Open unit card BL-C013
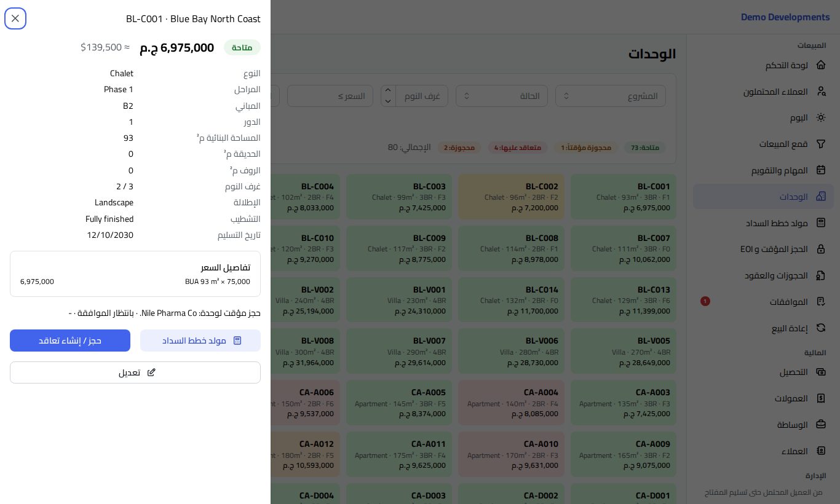This screenshot has height=504, width=840. coord(624,300)
